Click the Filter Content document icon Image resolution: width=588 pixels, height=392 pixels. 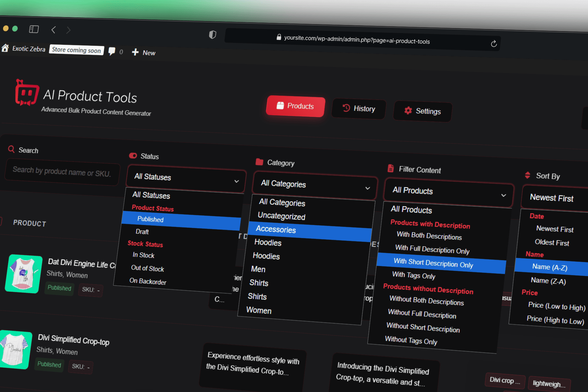coord(390,168)
